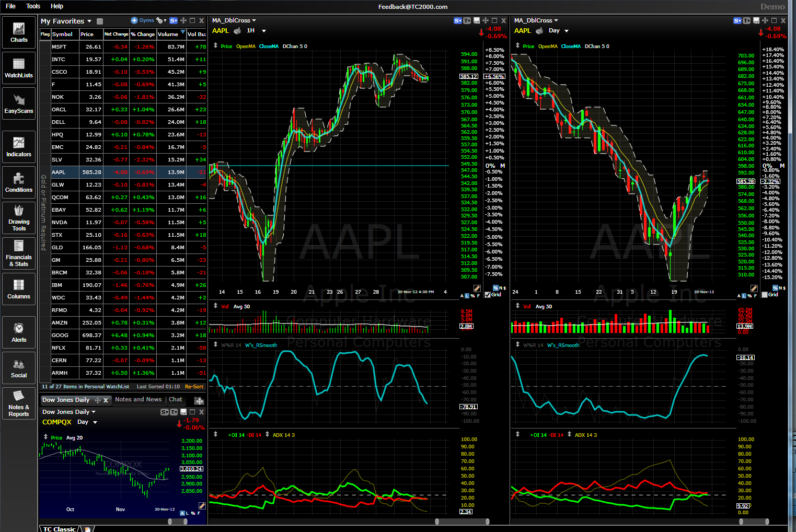Open MA_DblCross template dropdown on 1H chart

click(x=254, y=20)
